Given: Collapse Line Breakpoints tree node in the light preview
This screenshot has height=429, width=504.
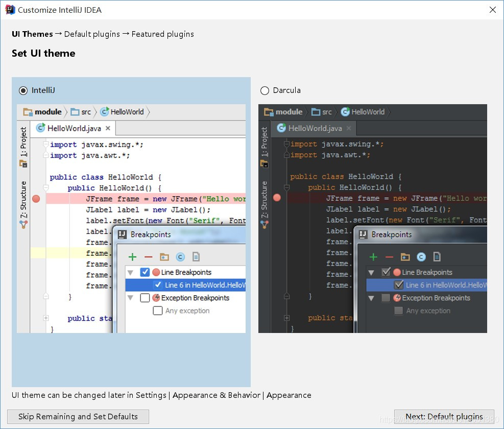Looking at the screenshot, I should click(x=131, y=273).
